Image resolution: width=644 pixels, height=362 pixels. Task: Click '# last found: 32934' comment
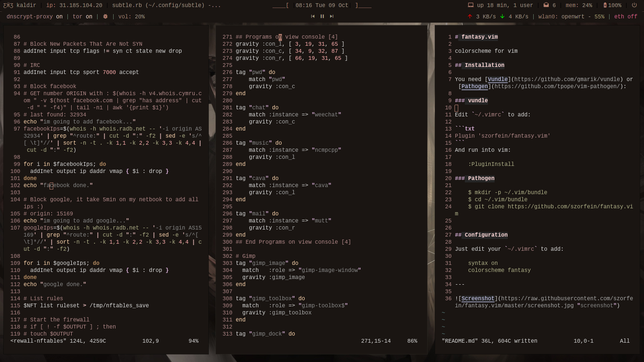pyautogui.click(x=55, y=115)
